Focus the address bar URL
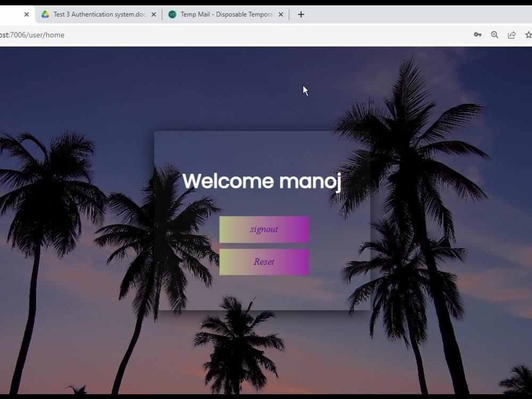This screenshot has height=399, width=532. [x=32, y=35]
